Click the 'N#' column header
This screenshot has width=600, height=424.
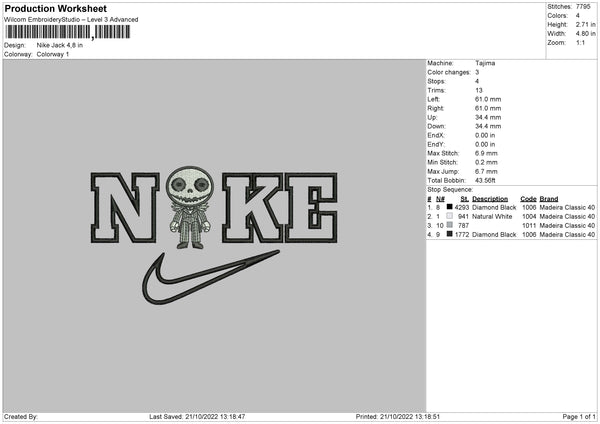point(440,199)
